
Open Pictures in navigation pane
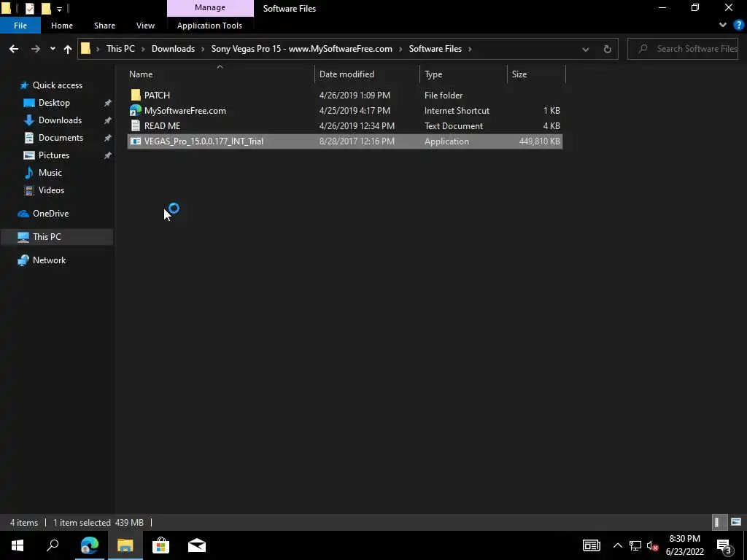54,155
